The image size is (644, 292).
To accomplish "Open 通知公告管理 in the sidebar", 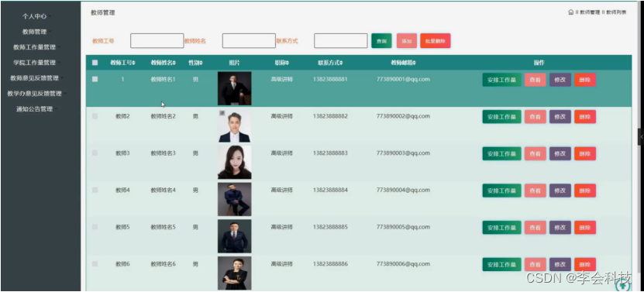I will pos(35,109).
